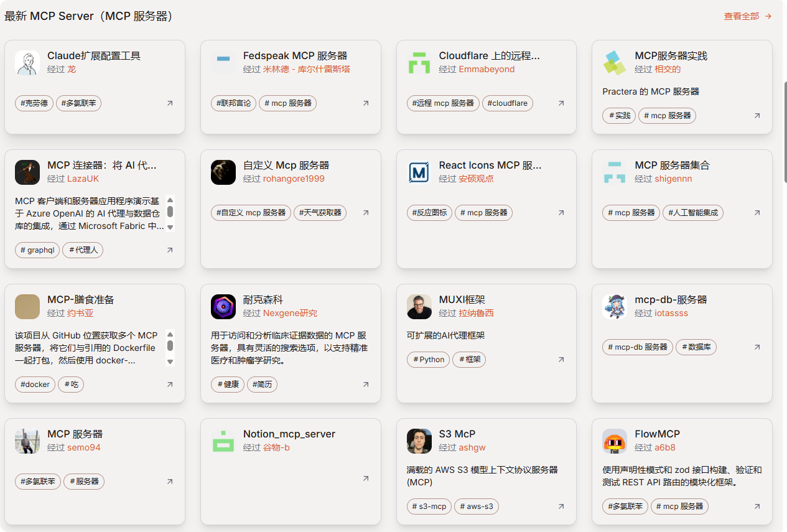Open external link arrow on Claude扩展配置工具 card

(170, 103)
